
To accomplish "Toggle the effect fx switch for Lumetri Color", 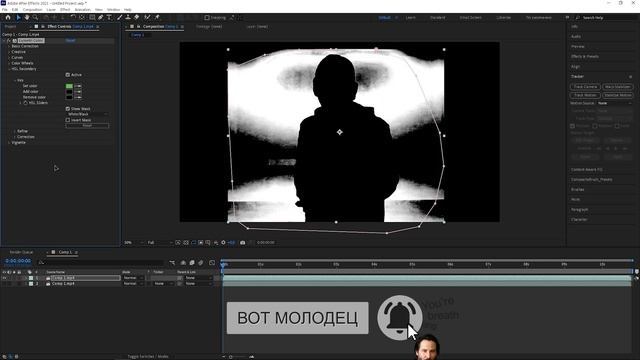I will point(9,41).
